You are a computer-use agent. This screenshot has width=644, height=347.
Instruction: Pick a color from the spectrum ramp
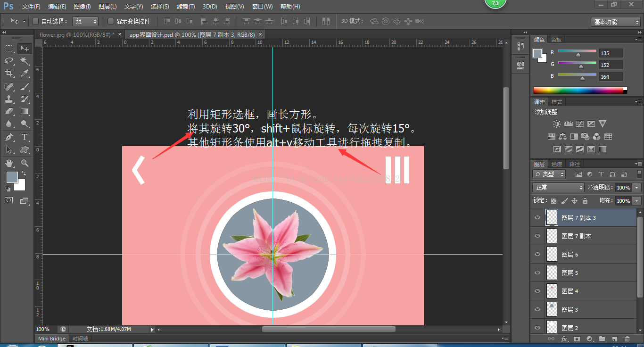pos(578,90)
